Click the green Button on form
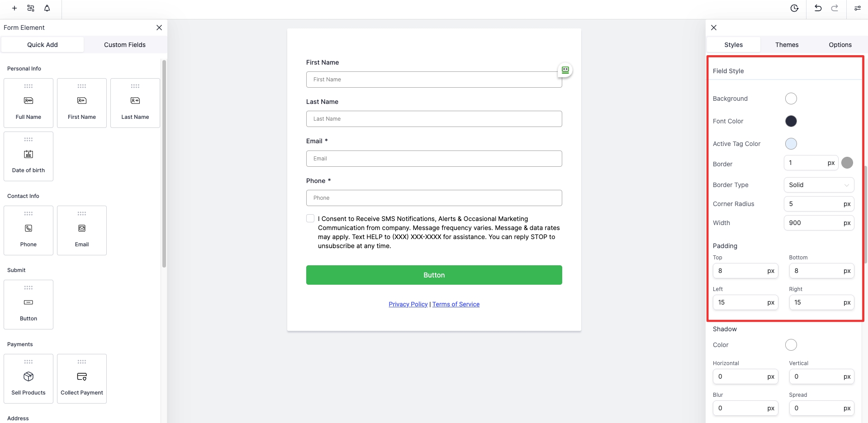Image resolution: width=868 pixels, height=423 pixels. click(x=434, y=275)
